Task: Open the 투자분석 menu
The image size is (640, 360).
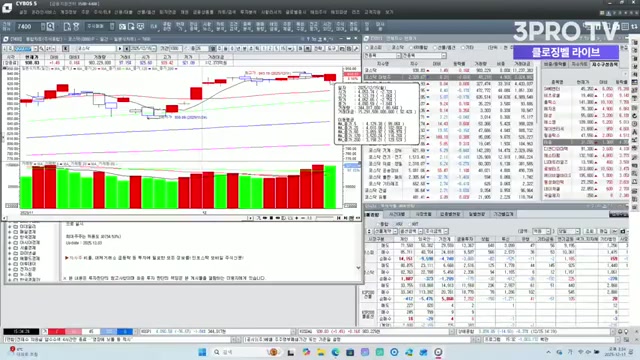Action: 248,13
